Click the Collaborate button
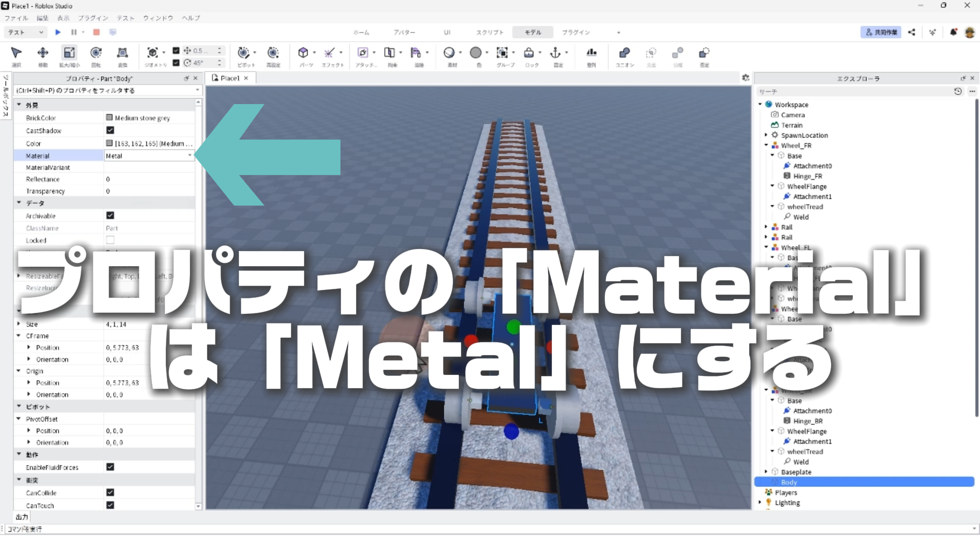980x551 pixels. point(880,32)
